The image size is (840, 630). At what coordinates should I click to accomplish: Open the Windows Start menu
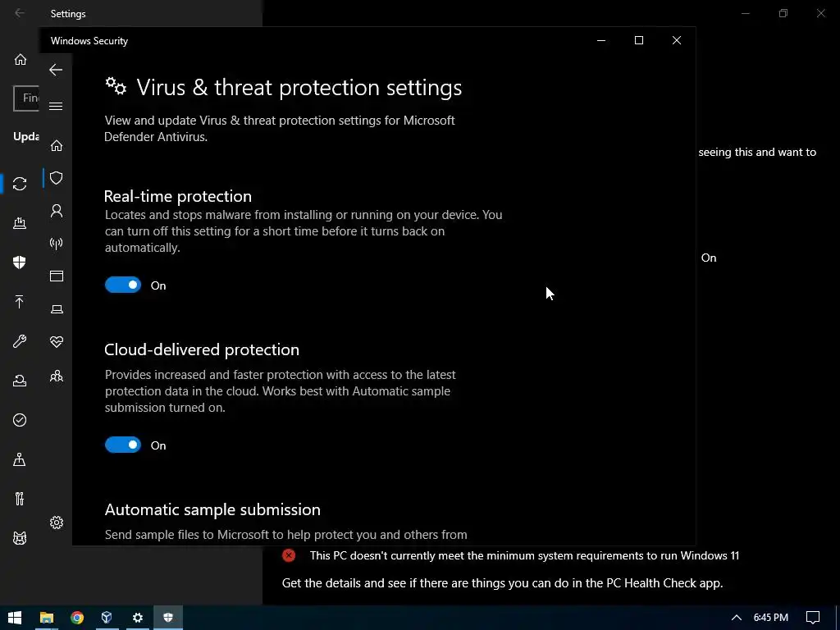tap(15, 618)
